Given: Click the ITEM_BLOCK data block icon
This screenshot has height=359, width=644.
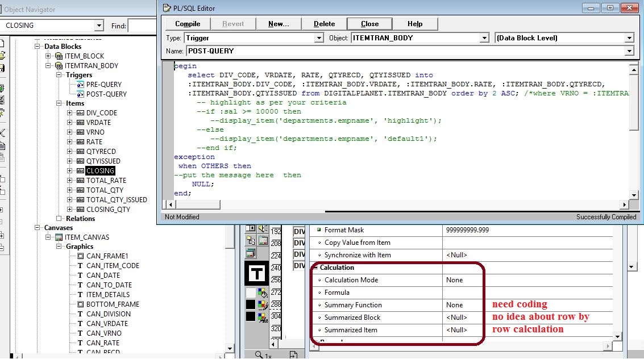Looking at the screenshot, I should pos(59,56).
